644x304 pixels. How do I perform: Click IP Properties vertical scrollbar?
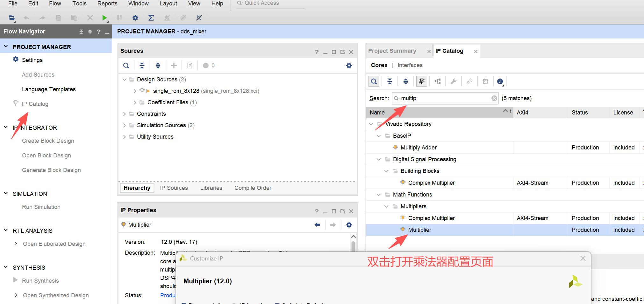(353, 246)
